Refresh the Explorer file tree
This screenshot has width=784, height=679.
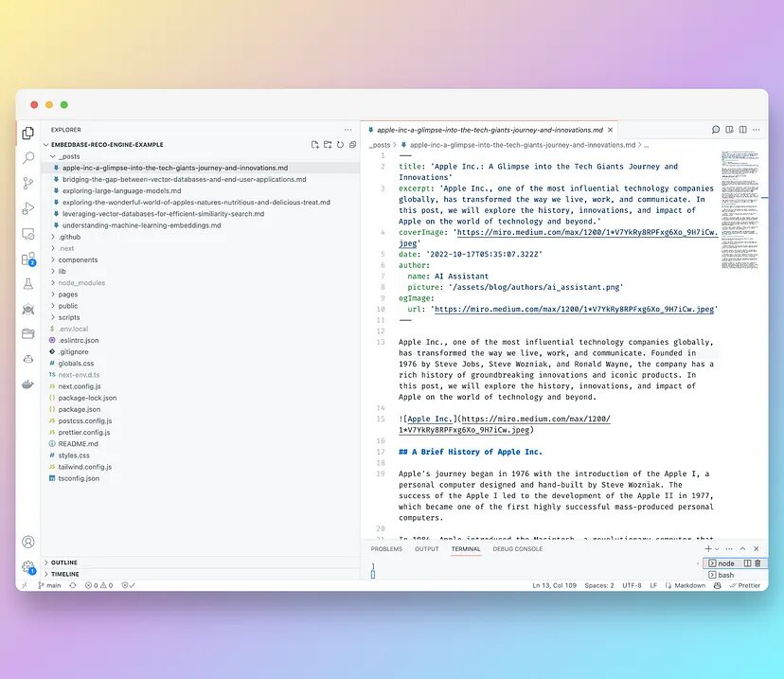pyautogui.click(x=340, y=145)
